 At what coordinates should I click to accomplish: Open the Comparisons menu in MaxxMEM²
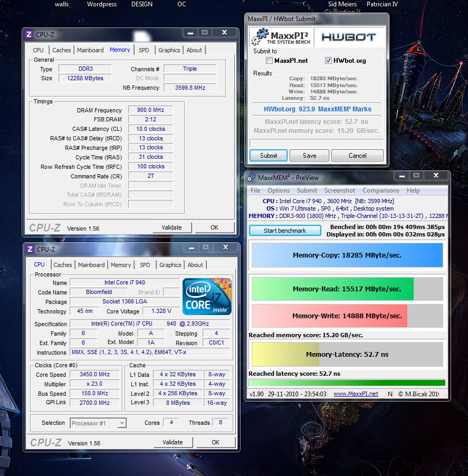tap(381, 191)
